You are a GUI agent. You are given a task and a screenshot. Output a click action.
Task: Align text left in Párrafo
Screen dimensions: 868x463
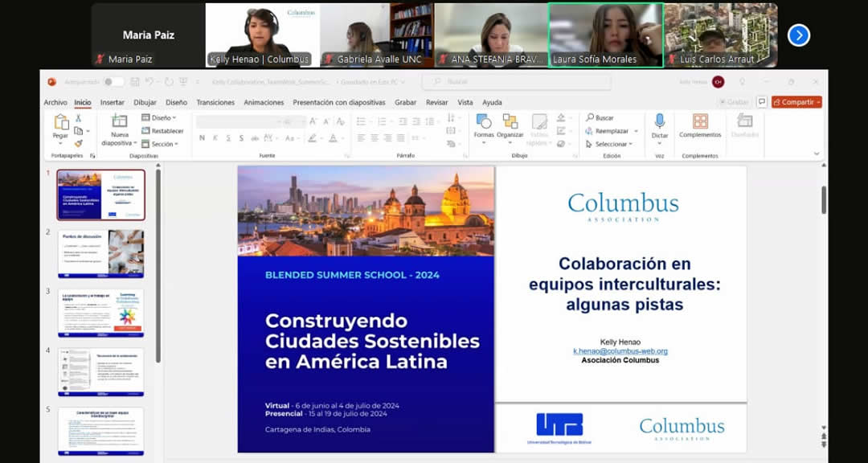361,138
